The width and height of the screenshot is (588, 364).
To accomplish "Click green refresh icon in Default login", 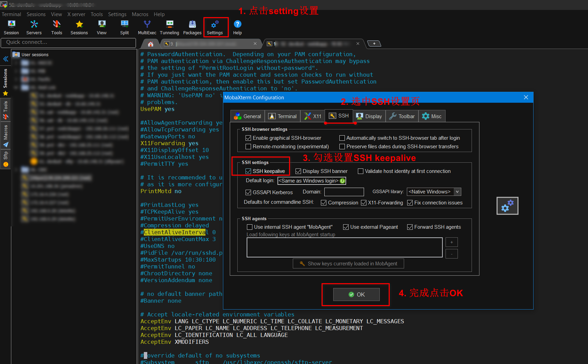I will 342,181.
